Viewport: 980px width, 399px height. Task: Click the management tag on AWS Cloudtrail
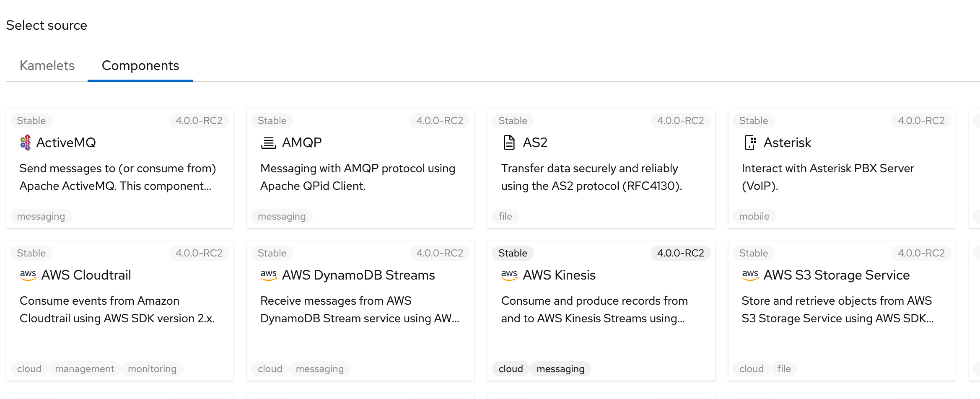pyautogui.click(x=85, y=369)
